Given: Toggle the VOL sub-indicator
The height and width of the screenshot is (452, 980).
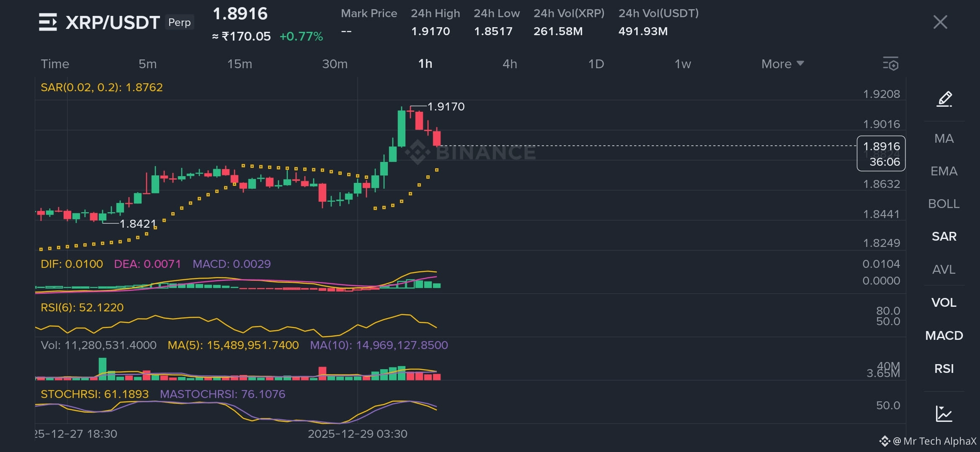Looking at the screenshot, I should tap(944, 303).
